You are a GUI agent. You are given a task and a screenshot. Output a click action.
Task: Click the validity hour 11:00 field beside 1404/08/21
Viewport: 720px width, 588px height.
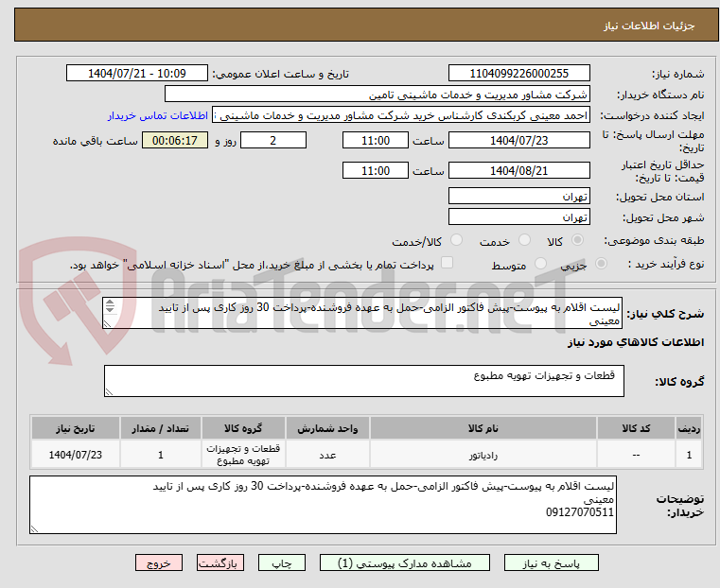[376, 170]
